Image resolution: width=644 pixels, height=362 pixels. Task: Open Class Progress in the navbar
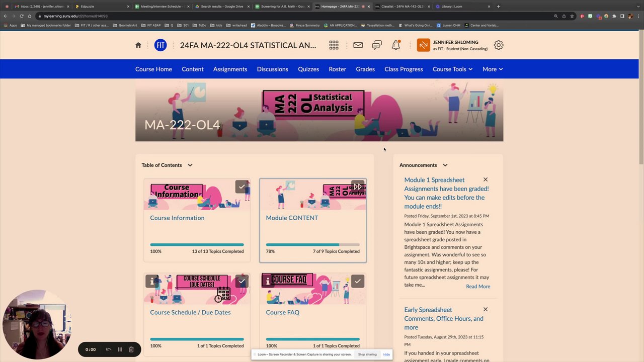404,69
